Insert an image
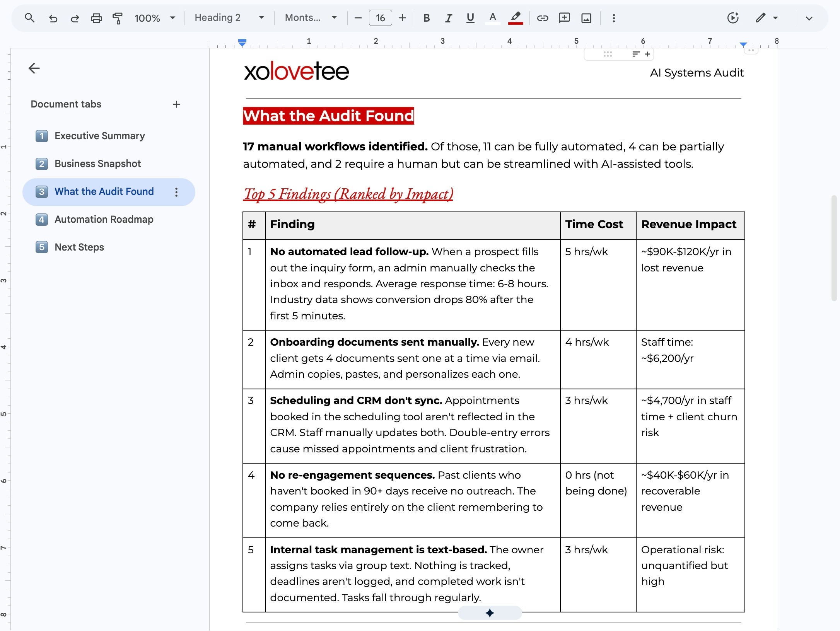The height and width of the screenshot is (631, 840). [x=586, y=18]
